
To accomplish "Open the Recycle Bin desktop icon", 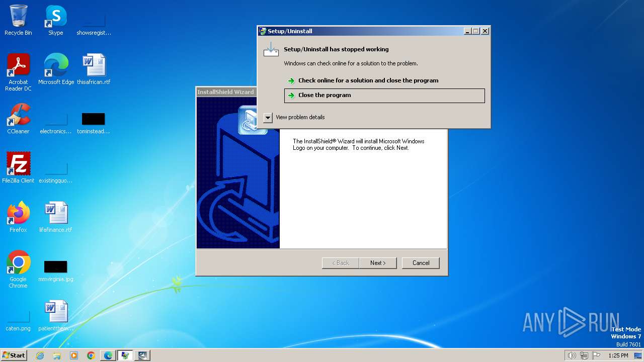I will [x=18, y=20].
